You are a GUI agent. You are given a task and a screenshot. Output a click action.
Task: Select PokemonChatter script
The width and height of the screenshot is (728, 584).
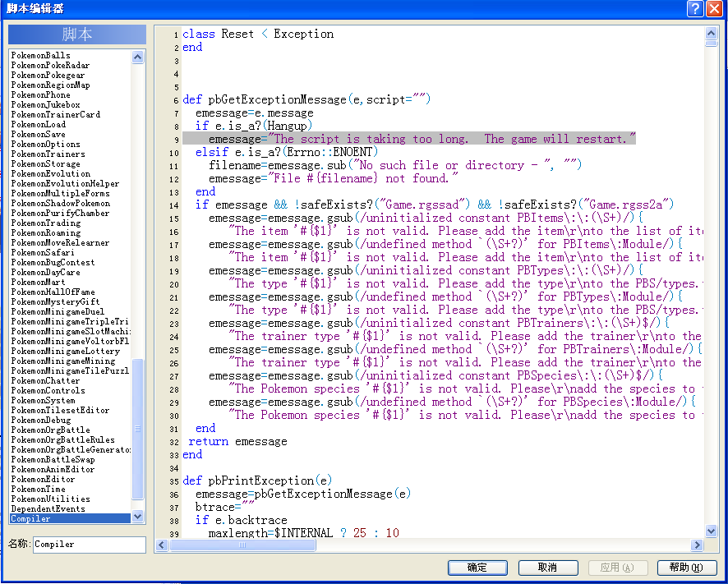pyautogui.click(x=45, y=380)
